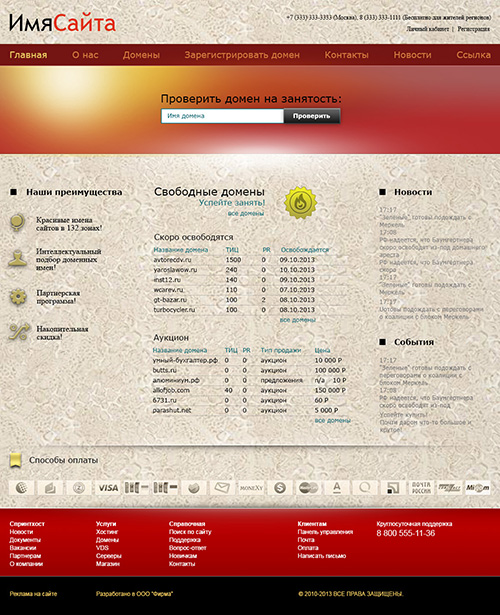Select the Mi@m payment icon
The width and height of the screenshot is (500, 615).
478,488
